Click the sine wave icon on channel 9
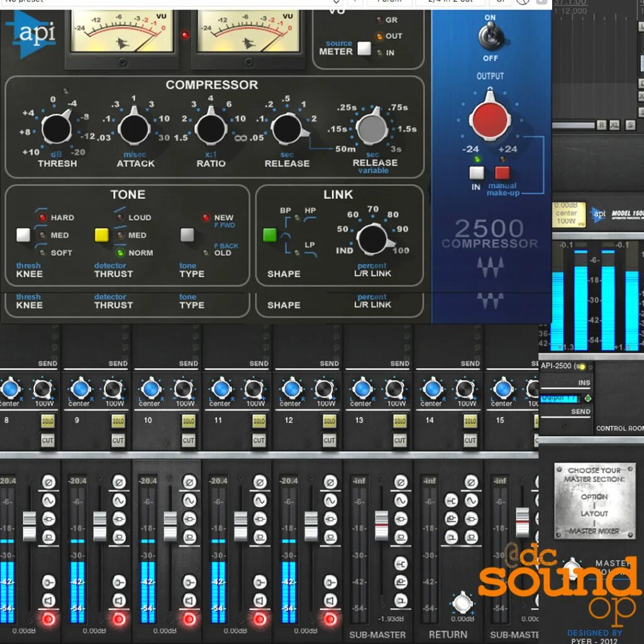Image resolution: width=644 pixels, height=644 pixels. 119,500
